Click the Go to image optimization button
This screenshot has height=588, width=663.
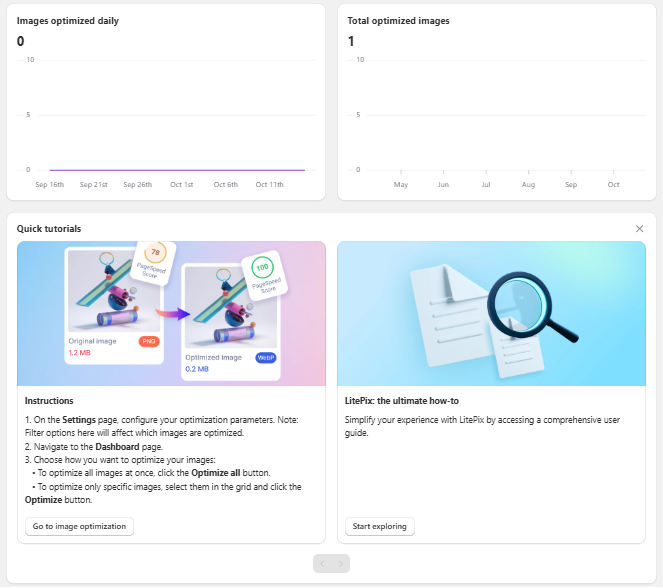[x=79, y=526]
